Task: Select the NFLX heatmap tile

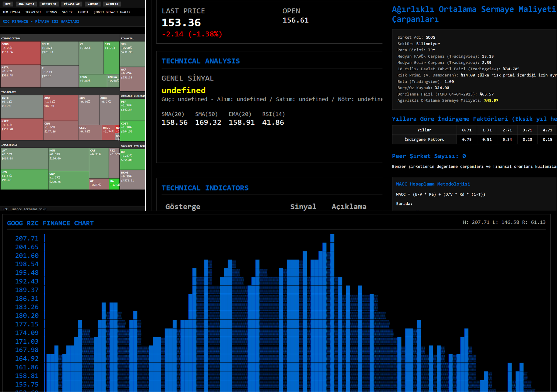Action: pyautogui.click(x=60, y=53)
